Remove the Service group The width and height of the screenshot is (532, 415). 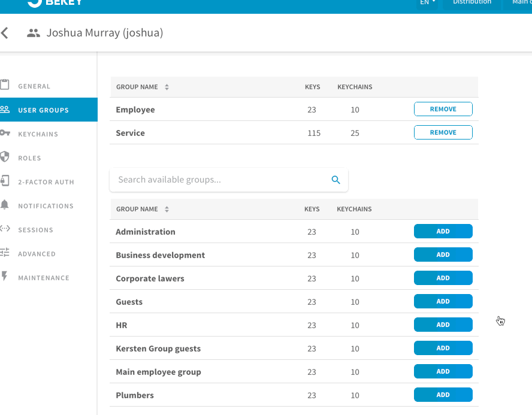coord(443,132)
